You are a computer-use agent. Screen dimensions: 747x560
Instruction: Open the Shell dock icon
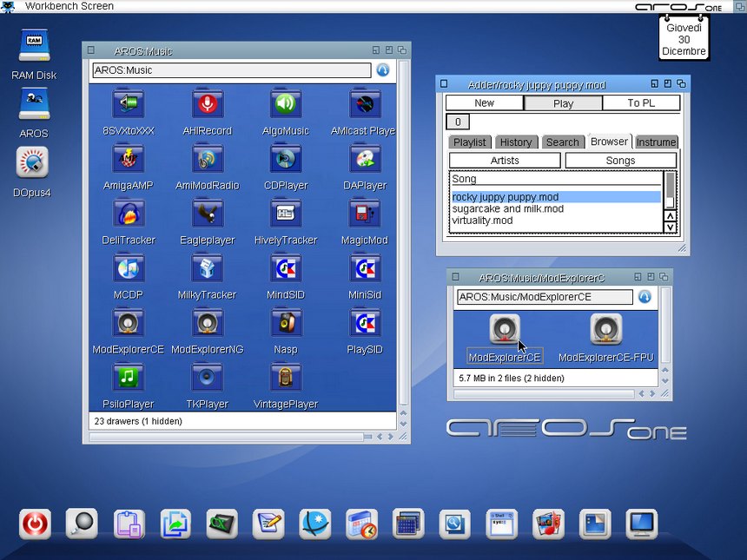point(502,524)
